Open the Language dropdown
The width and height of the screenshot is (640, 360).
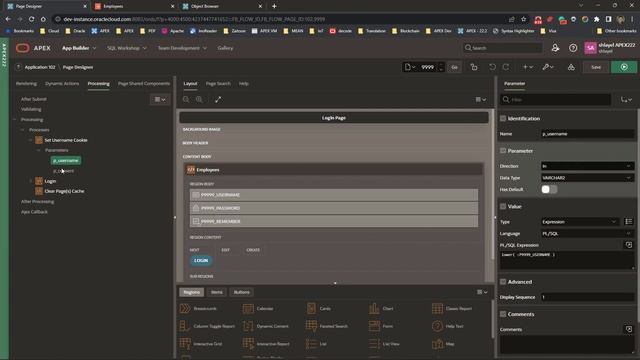tap(587, 233)
